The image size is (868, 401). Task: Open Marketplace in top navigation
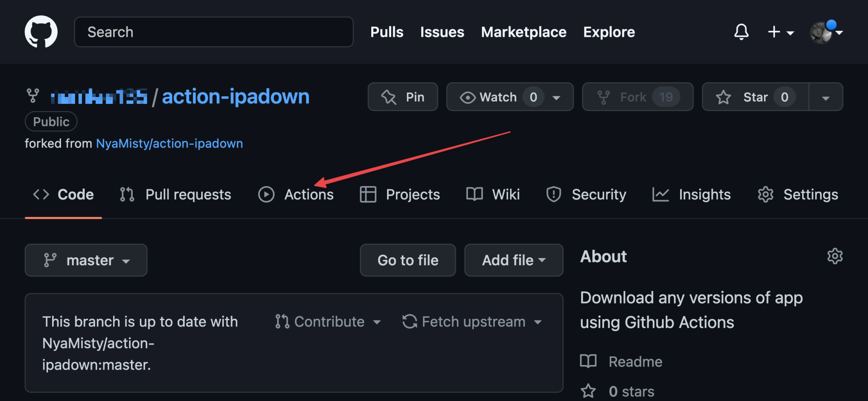pos(524,32)
